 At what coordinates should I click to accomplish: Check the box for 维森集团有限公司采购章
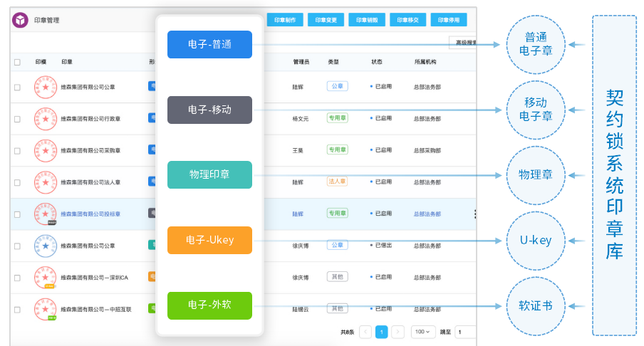point(17,151)
